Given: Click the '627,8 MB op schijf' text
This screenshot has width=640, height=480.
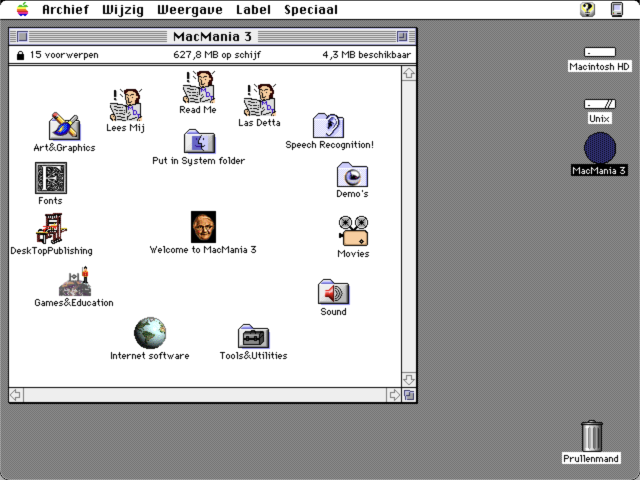Looking at the screenshot, I should tap(217, 55).
